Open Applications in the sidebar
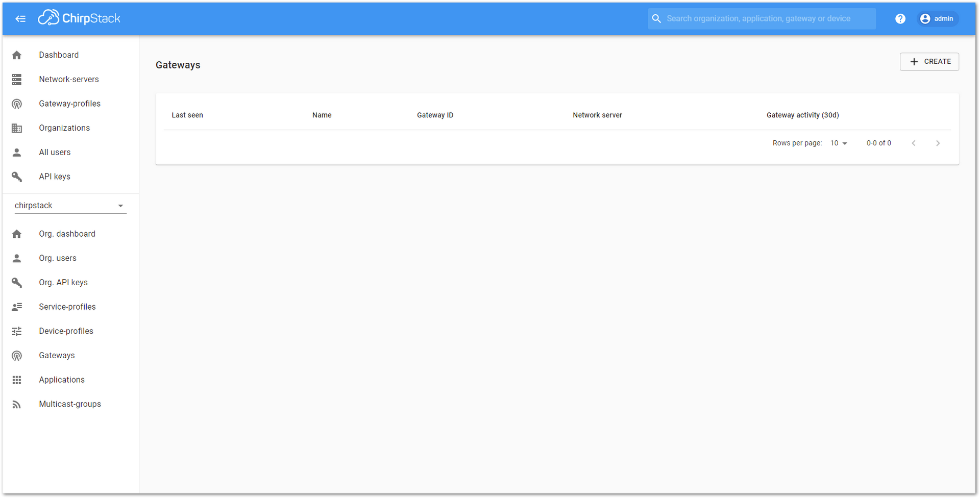 pos(70,380)
